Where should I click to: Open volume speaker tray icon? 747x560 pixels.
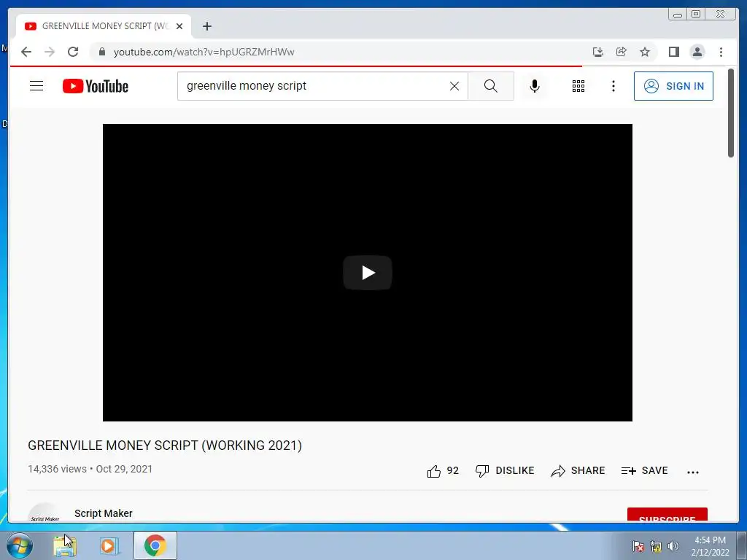[673, 546]
